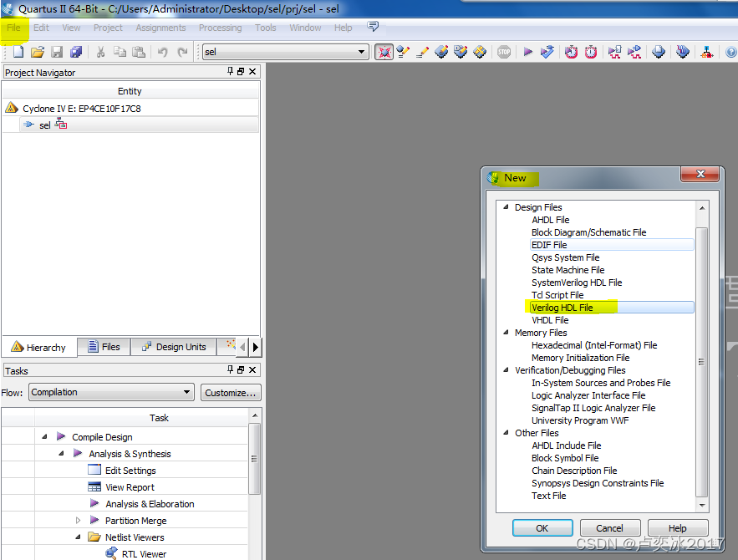
Task: Float the Tasks panel
Action: [241, 370]
